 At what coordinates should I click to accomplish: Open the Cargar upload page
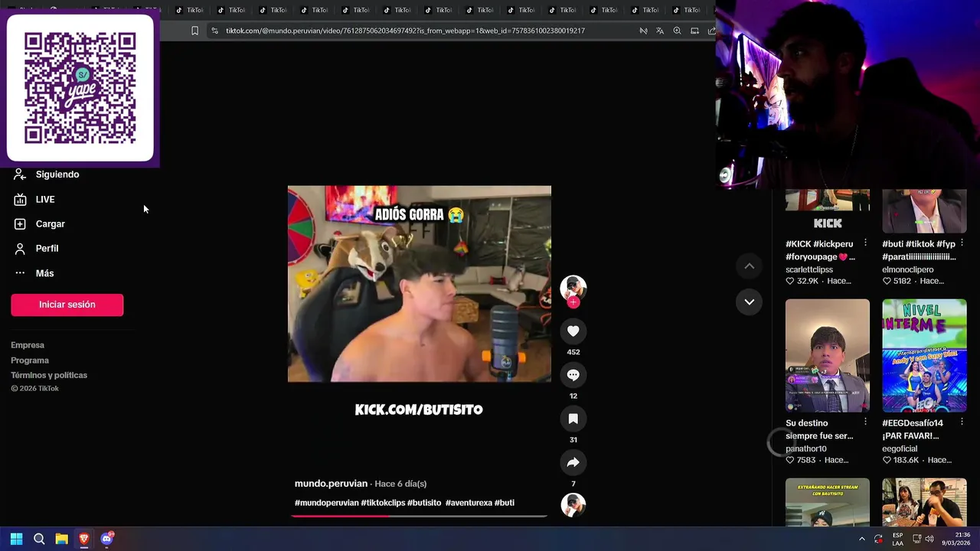point(40,224)
